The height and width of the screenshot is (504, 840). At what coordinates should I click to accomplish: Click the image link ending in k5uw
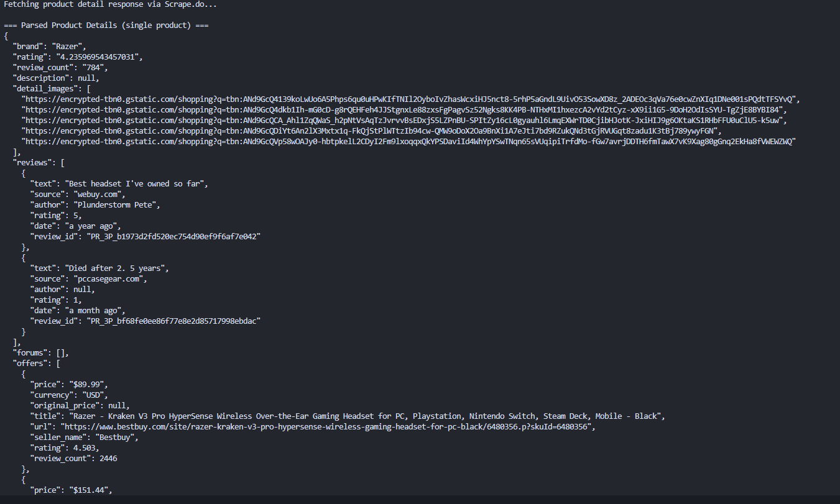406,121
